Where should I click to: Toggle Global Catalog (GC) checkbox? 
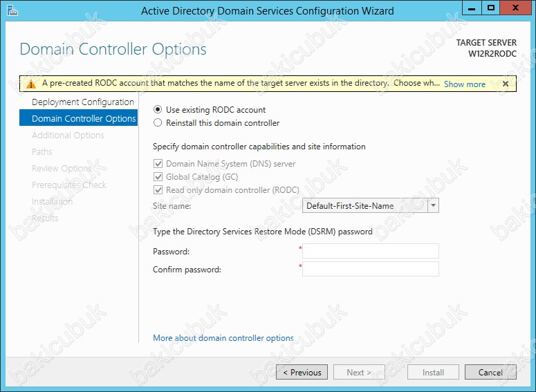click(158, 177)
